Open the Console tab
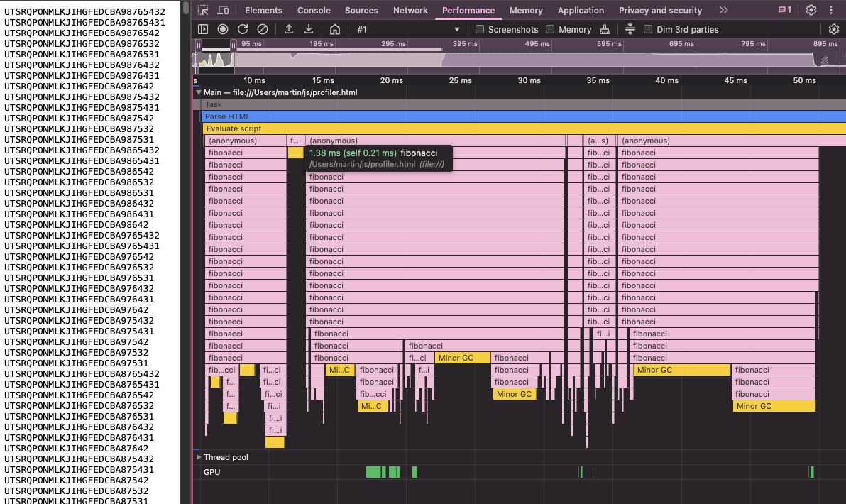Viewport: 846px width, 504px height. coord(314,11)
